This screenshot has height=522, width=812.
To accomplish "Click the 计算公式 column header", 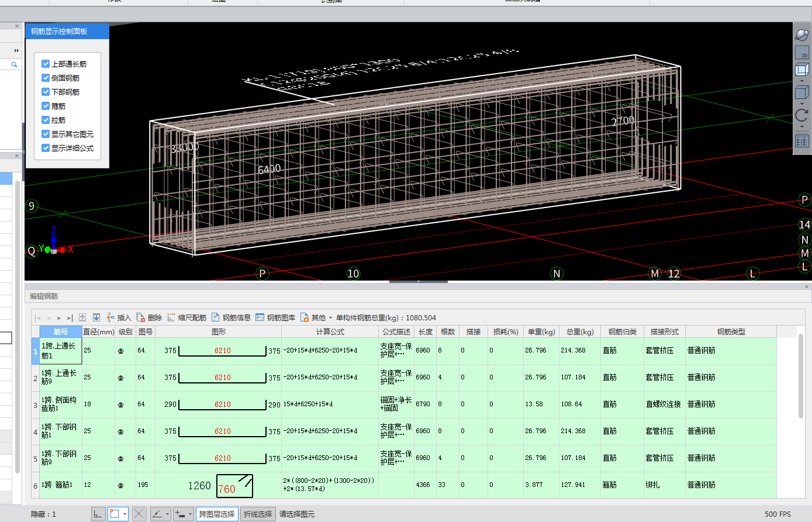I will pos(330,331).
